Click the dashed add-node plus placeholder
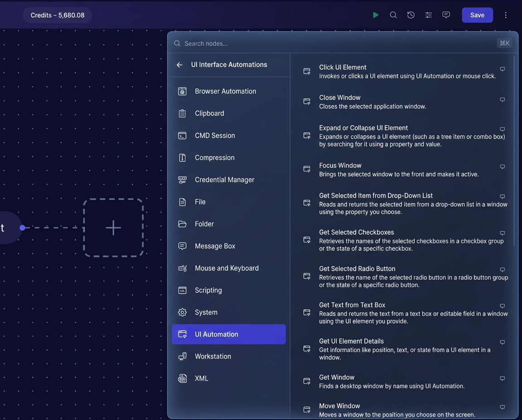This screenshot has width=522, height=420. (113, 228)
